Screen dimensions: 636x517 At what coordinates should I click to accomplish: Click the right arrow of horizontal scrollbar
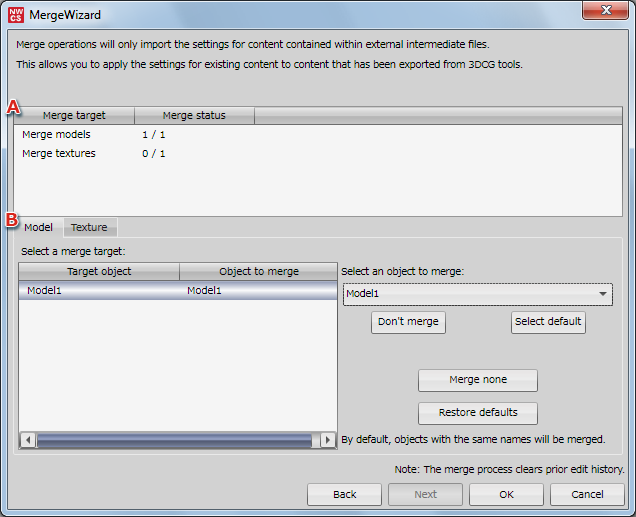click(x=327, y=440)
